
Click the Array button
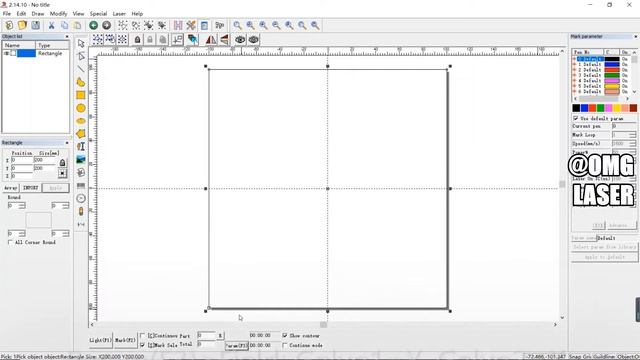pyautogui.click(x=11, y=188)
